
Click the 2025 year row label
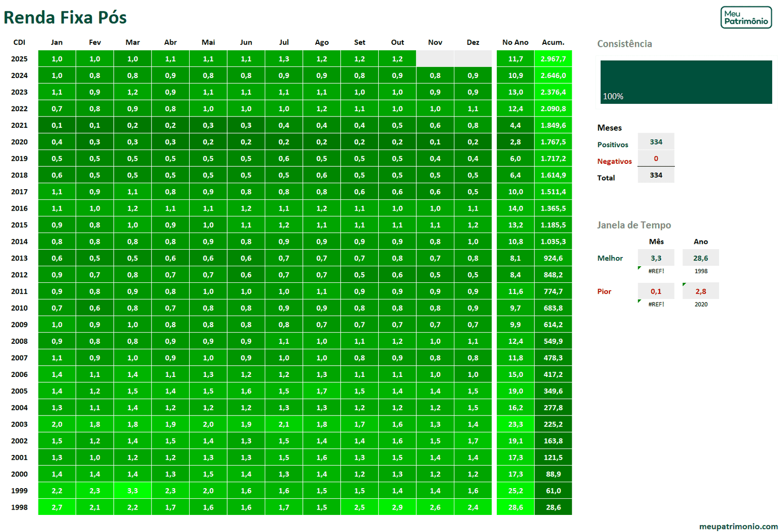(19, 59)
